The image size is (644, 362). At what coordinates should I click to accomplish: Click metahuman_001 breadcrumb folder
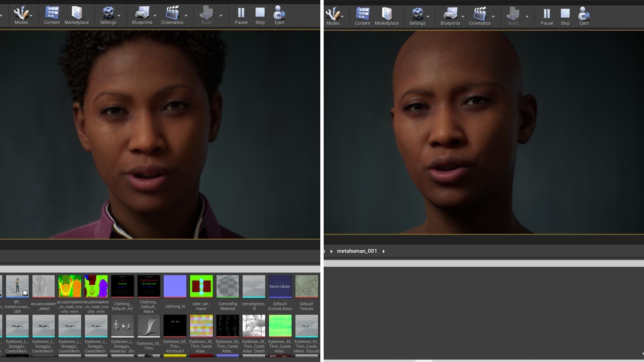click(357, 251)
